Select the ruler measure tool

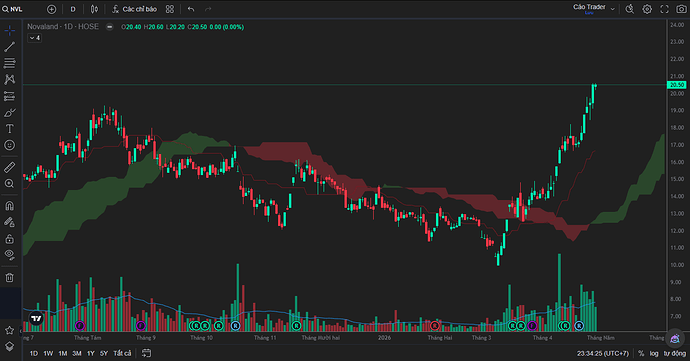coord(9,167)
